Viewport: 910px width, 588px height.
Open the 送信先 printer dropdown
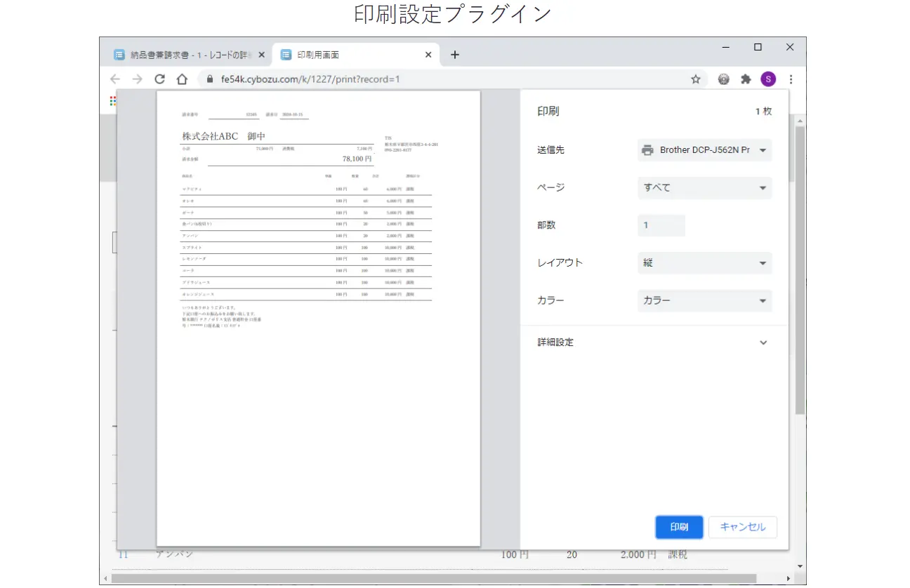tap(704, 150)
